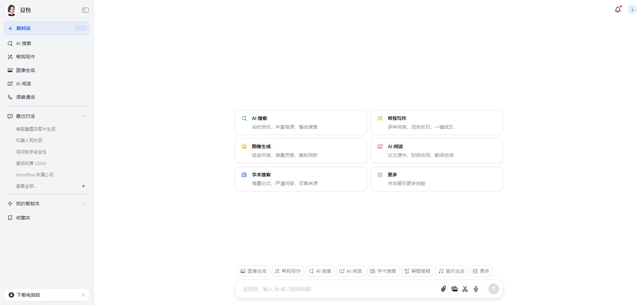This screenshot has width=644, height=305.
Task: Click 查看全部... to view all chats
Action: pos(26,186)
